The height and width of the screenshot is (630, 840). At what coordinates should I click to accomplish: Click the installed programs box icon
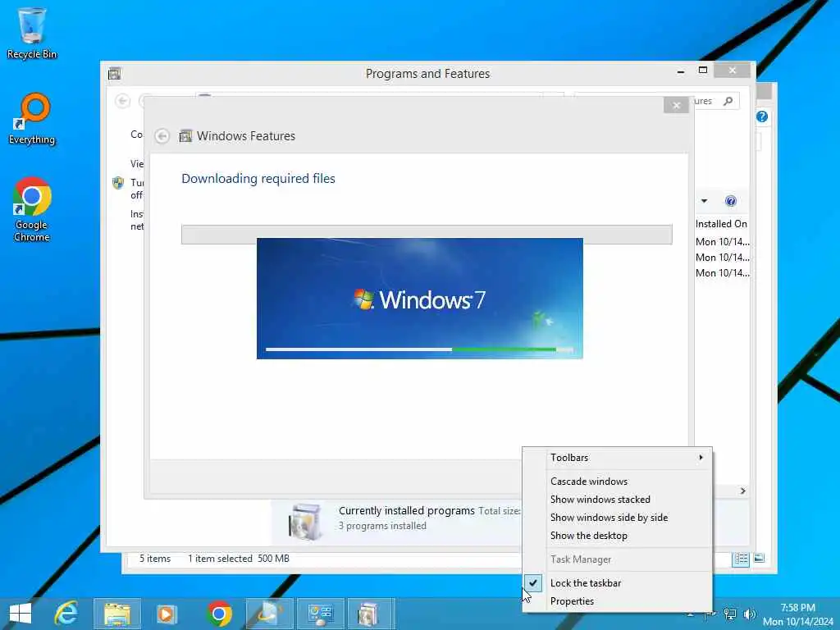click(x=304, y=522)
